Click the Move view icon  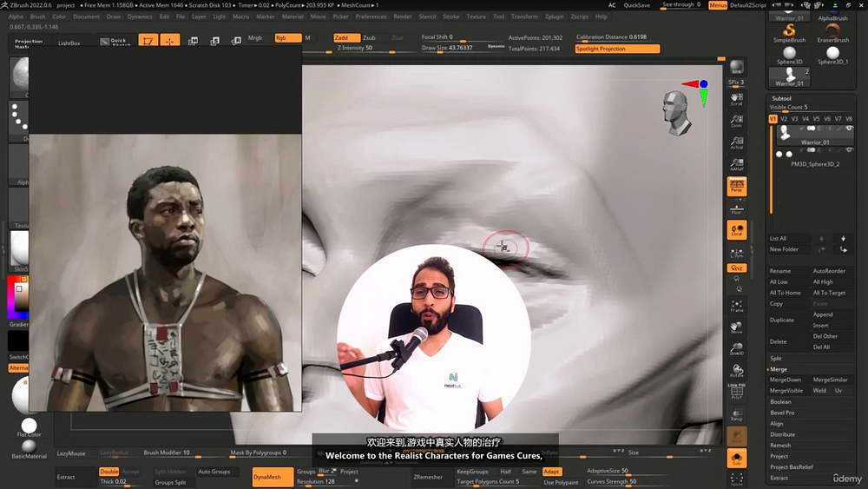click(x=736, y=327)
